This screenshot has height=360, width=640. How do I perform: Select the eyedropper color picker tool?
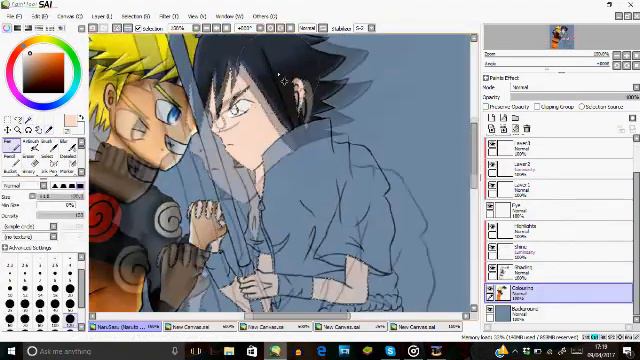coord(49,130)
